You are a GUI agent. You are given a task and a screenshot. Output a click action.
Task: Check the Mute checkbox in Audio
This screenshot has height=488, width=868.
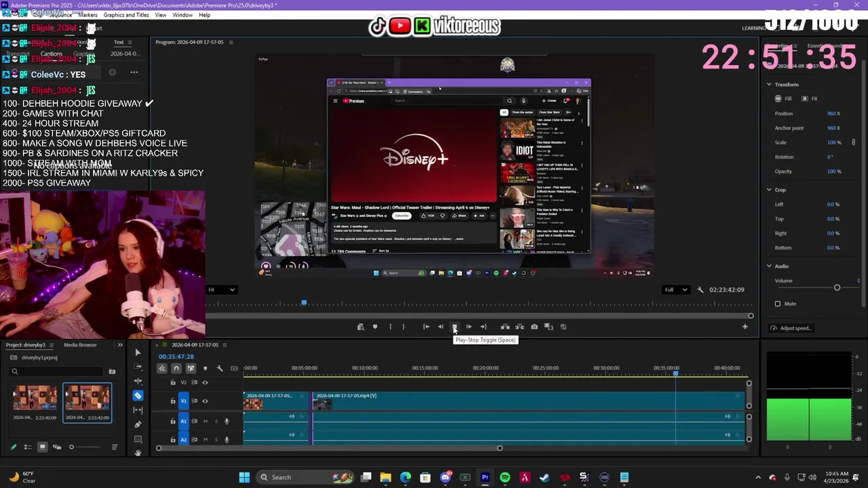778,304
